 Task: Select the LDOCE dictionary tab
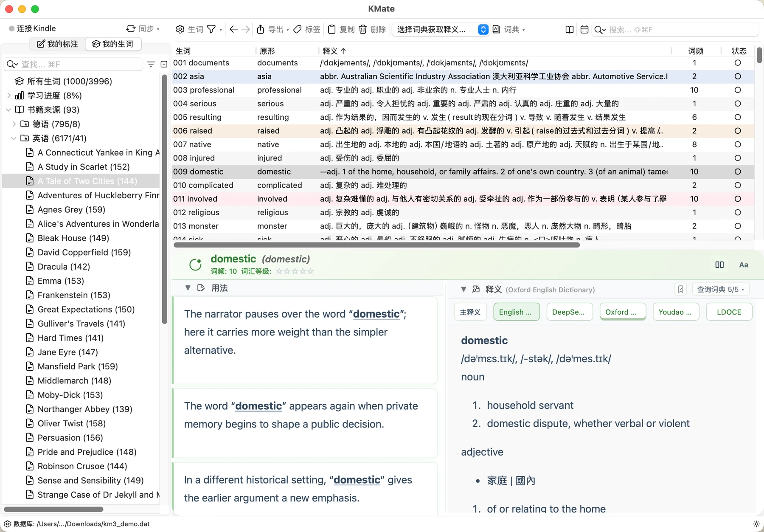729,312
